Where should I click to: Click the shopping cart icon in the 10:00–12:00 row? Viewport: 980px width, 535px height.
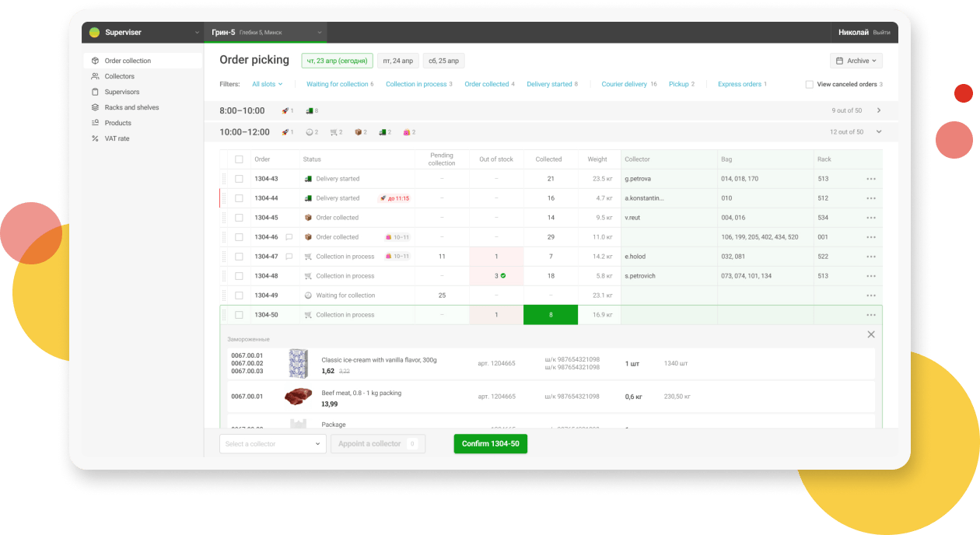334,131
